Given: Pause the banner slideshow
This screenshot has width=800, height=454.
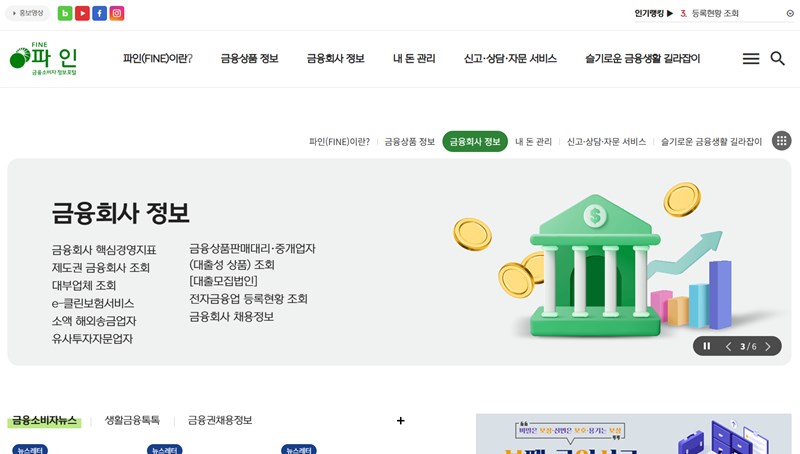Looking at the screenshot, I should (706, 346).
